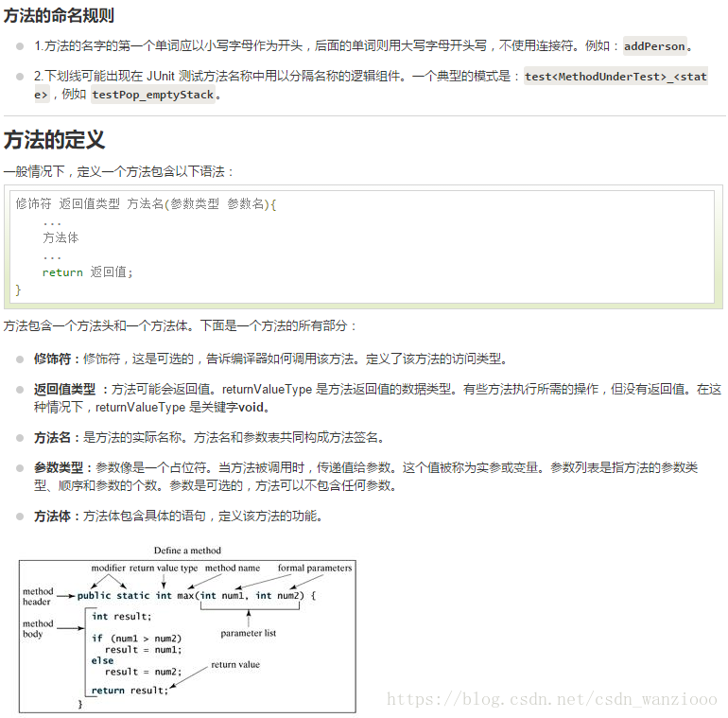Image resolution: width=728 pixels, height=718 pixels.
Task: Click the diagram label method body
Action: [x=38, y=628]
